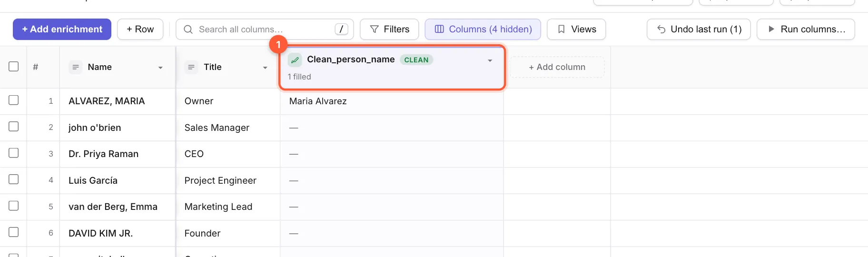Click empty clean-name cell in john o'brien row
Screen dimensions: 868x257
coord(392,128)
